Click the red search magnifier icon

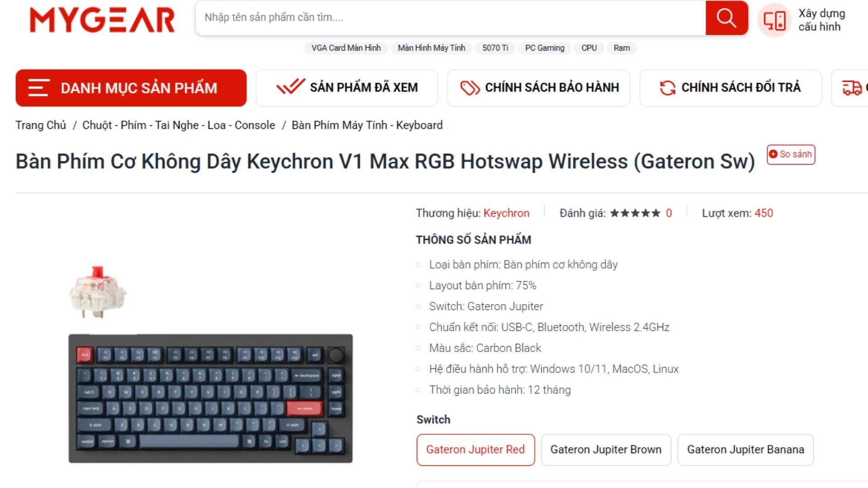[726, 18]
